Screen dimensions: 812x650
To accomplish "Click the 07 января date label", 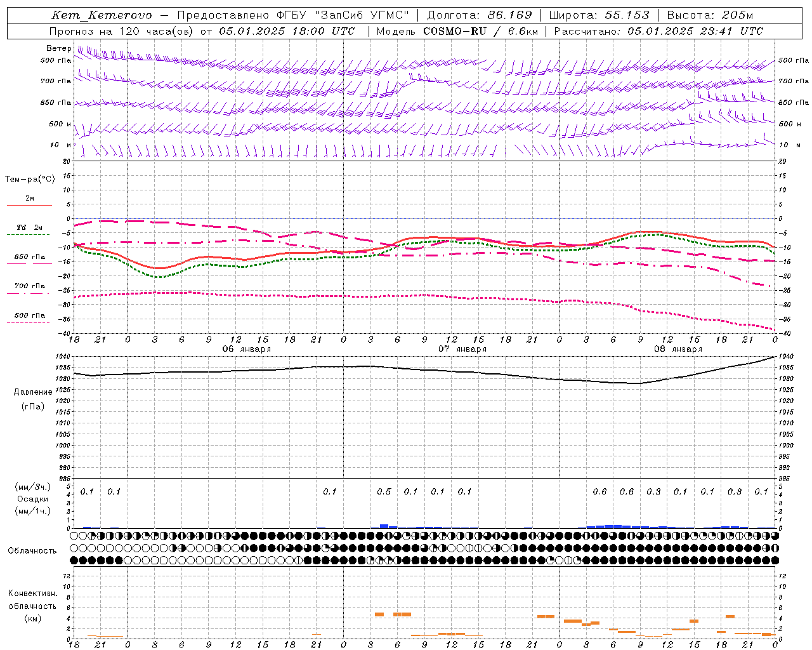I will click(462, 349).
